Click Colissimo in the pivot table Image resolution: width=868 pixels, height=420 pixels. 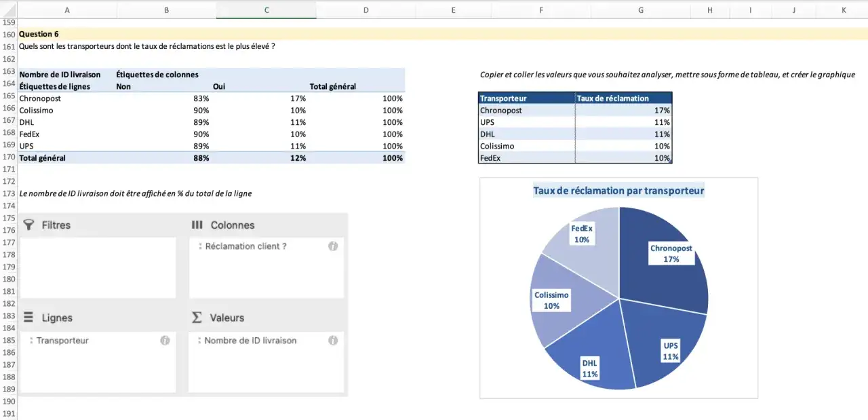pos(37,110)
